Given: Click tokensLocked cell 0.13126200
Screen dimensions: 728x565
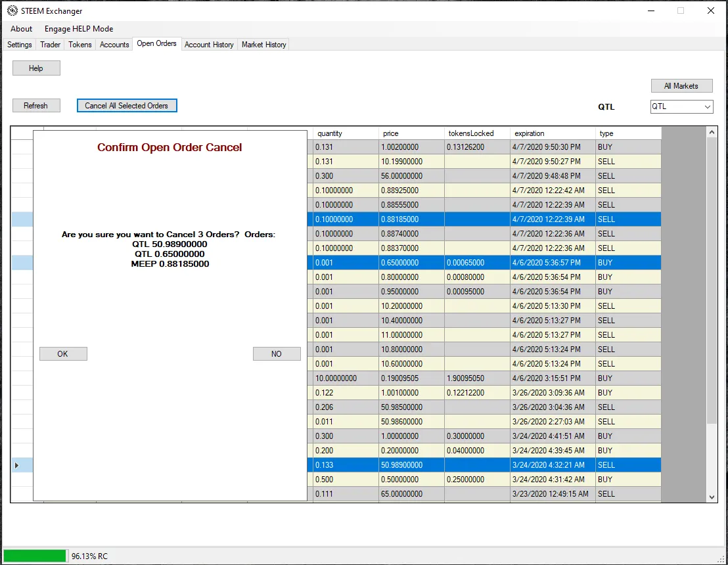Looking at the screenshot, I should click(x=477, y=147).
